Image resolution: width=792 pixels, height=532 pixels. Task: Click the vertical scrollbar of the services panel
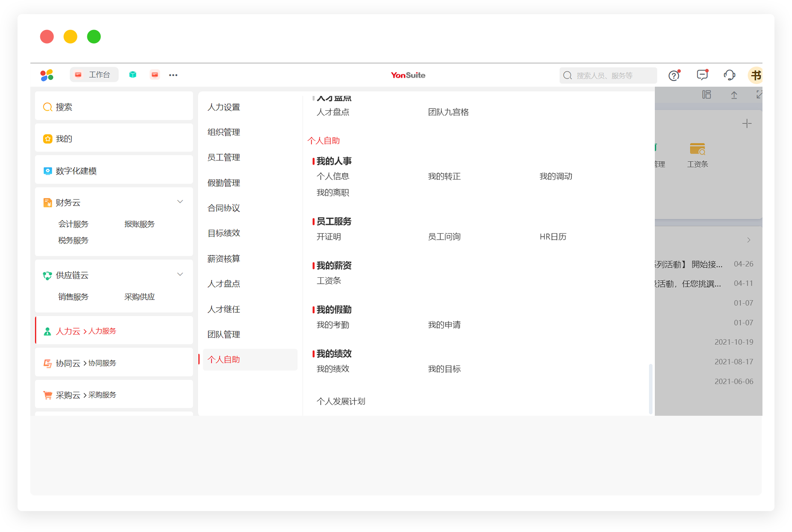pyautogui.click(x=650, y=389)
